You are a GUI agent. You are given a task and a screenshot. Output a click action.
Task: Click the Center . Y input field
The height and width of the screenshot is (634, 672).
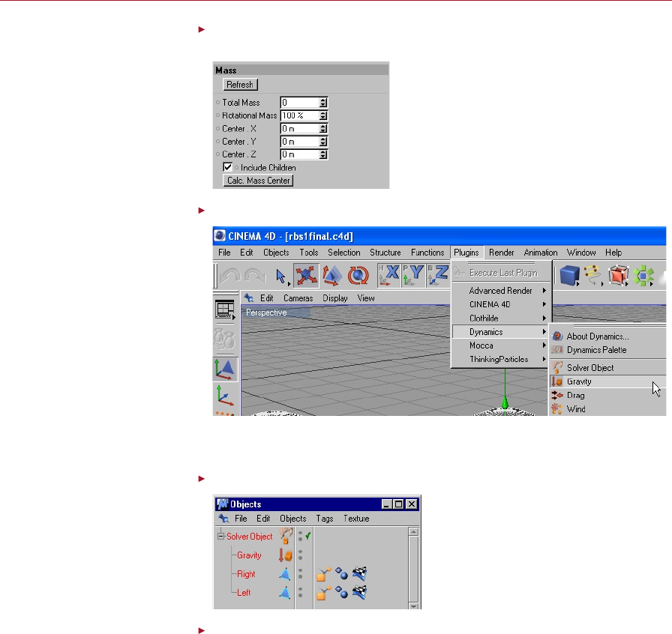pos(300,142)
